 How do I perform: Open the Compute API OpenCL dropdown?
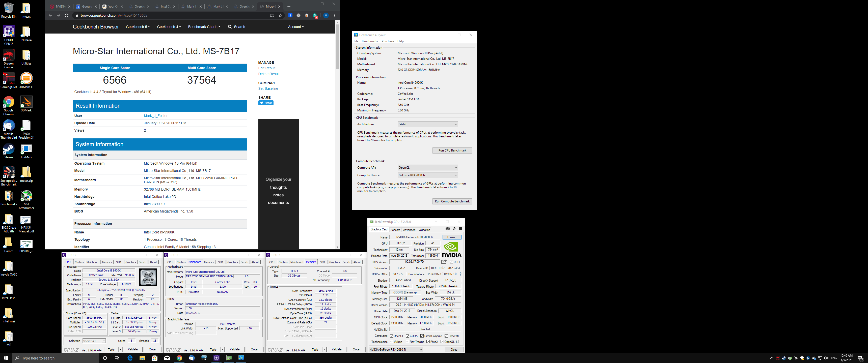tap(428, 168)
